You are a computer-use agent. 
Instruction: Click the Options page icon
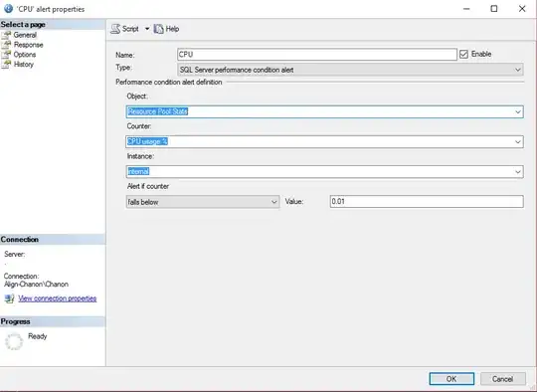pos(6,55)
